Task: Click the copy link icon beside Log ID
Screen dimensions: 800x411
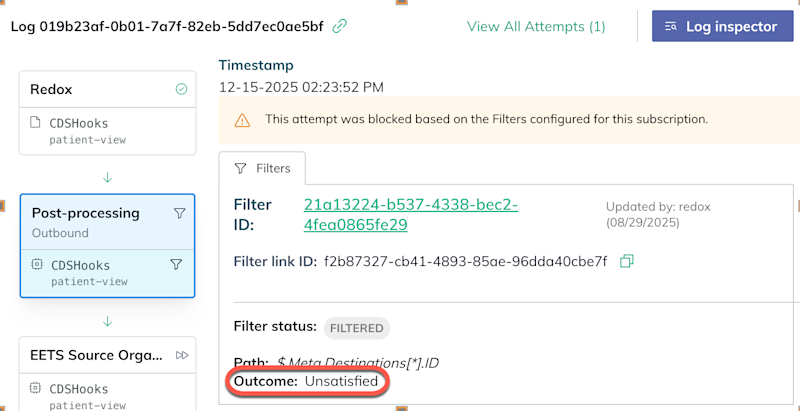Action: click(340, 26)
